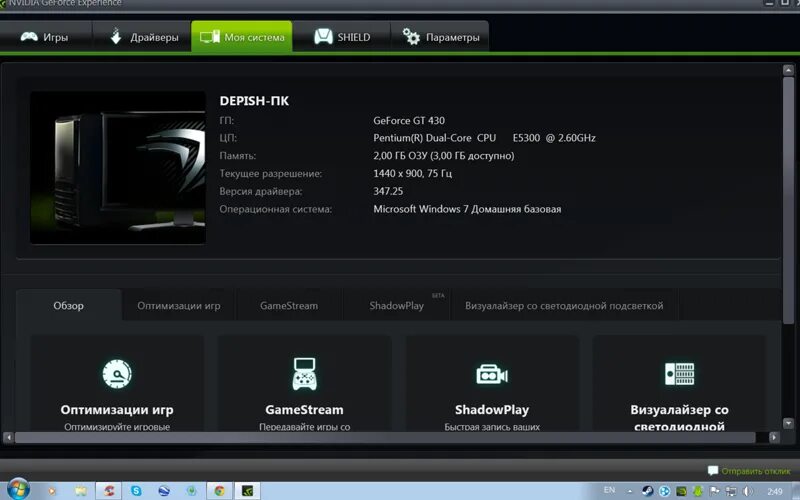Open the media player taskbar icon
Image resolution: width=800 pixels, height=500 pixels.
click(x=52, y=491)
